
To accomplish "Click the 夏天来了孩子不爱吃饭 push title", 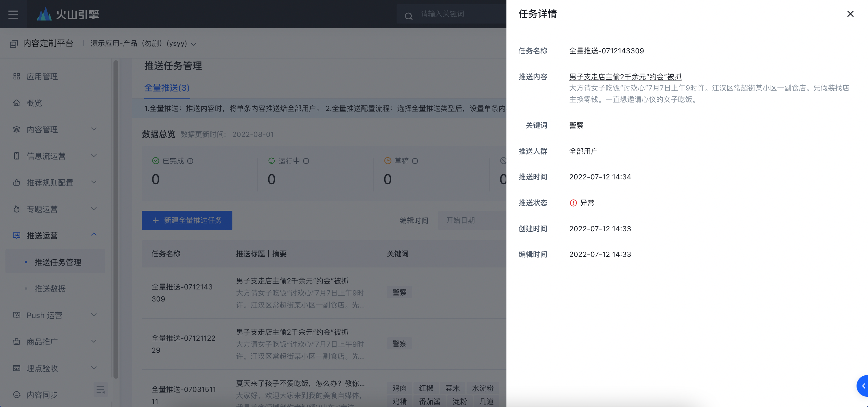I will [x=300, y=383].
